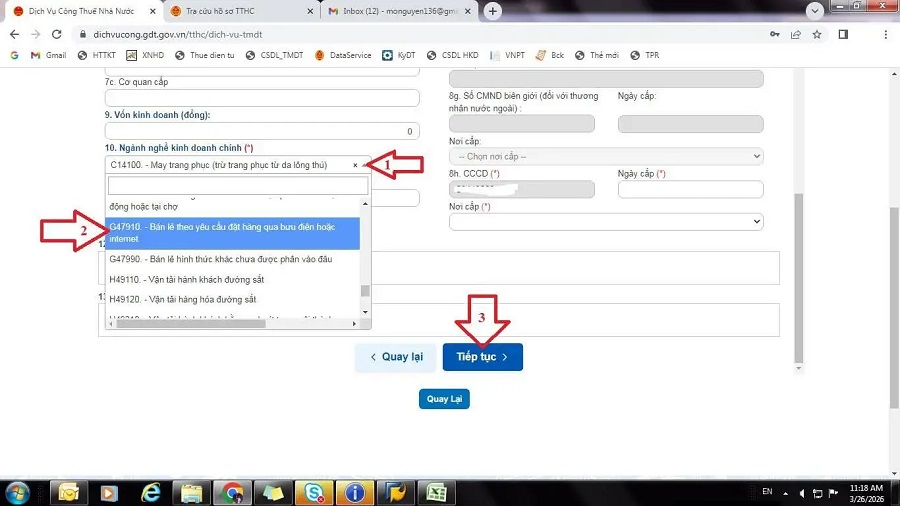
Task: Close the Inbox (12) Gmail tab
Action: [x=467, y=11]
